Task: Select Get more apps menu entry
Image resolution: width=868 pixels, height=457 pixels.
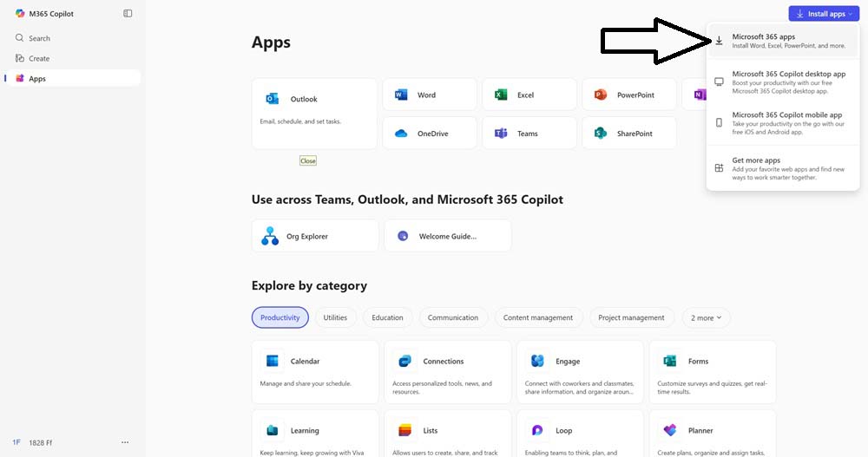Action: pos(783,168)
